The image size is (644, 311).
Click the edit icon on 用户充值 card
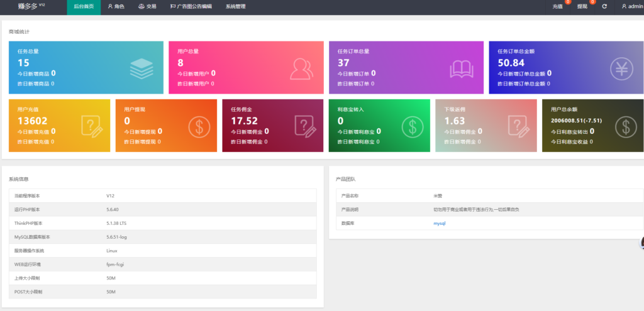click(91, 126)
